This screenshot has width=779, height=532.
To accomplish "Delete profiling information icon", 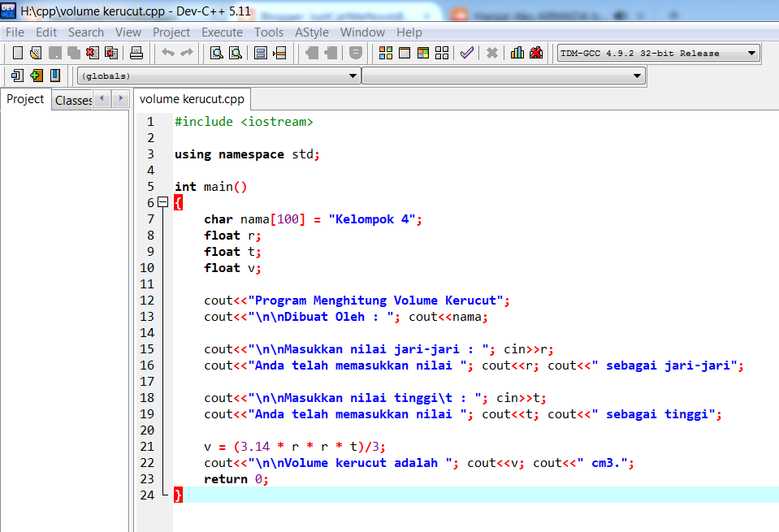I will [x=536, y=53].
